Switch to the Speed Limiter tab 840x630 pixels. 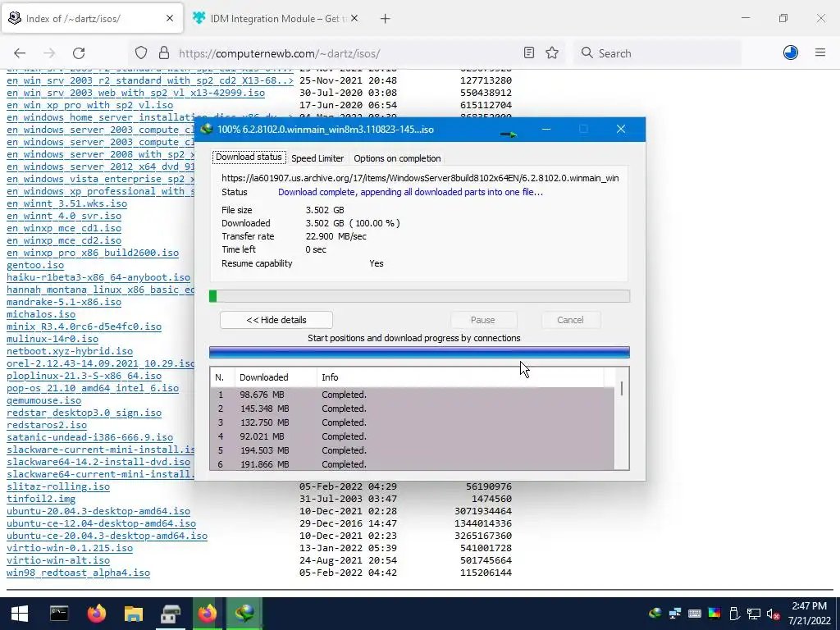tap(317, 158)
